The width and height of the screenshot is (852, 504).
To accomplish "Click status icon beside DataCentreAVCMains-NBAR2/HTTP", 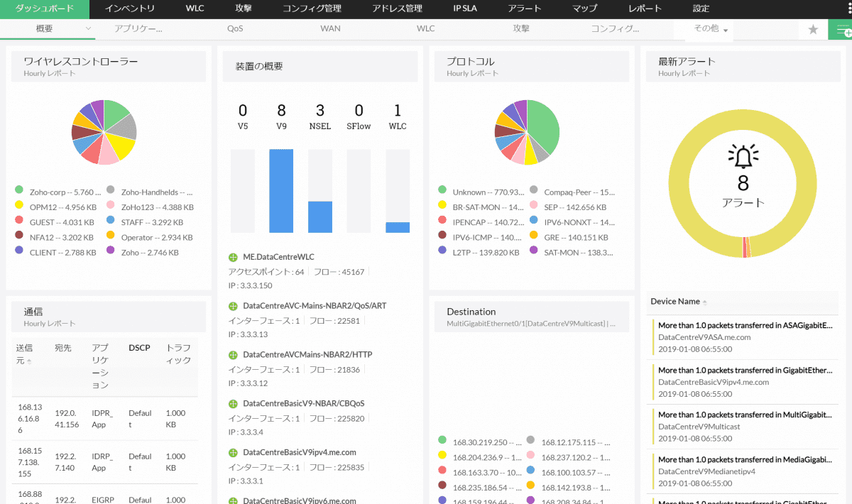I will (x=233, y=355).
